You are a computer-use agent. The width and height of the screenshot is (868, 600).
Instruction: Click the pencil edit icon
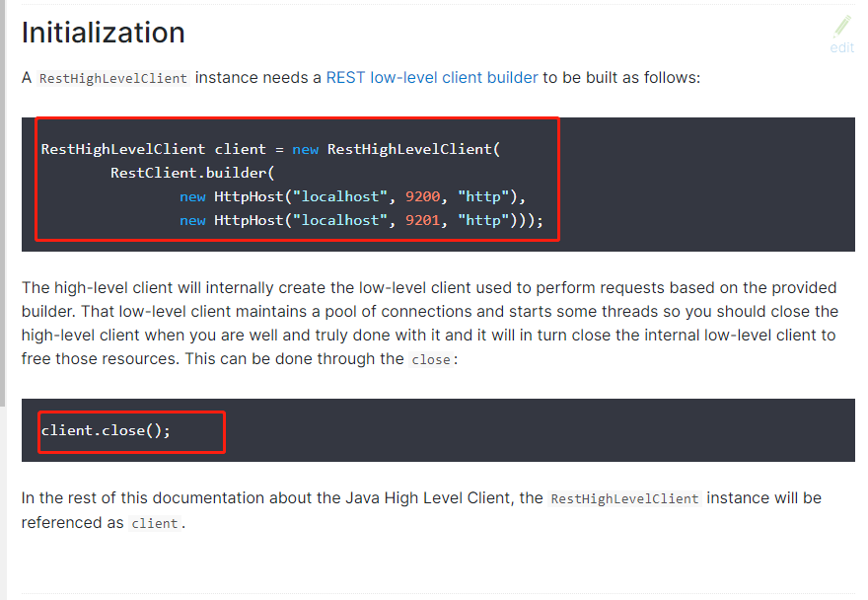tap(841, 27)
